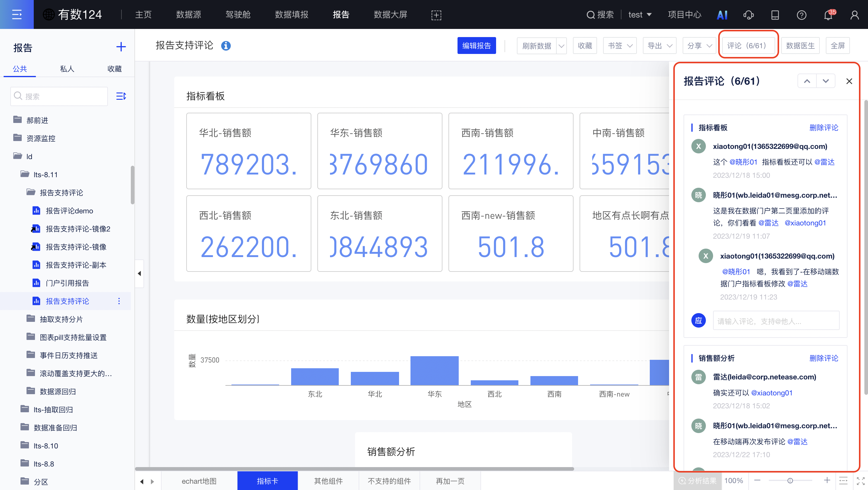
Task: Open the AI assistant icon
Action: click(x=722, y=15)
